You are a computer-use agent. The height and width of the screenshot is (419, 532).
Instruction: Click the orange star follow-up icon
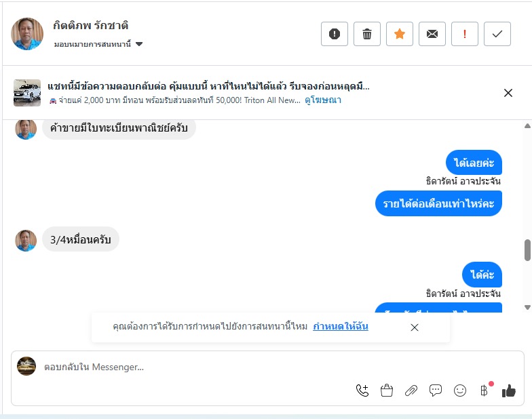[x=400, y=34]
